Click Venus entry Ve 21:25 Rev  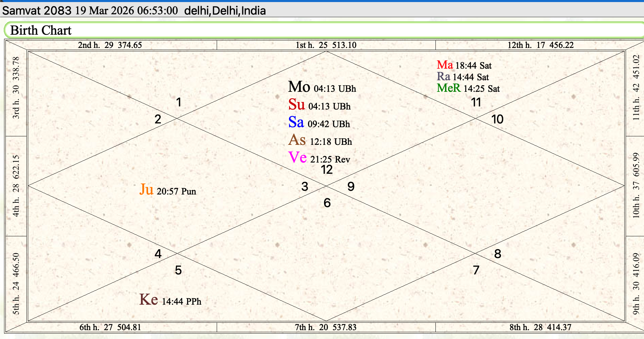[x=319, y=158]
